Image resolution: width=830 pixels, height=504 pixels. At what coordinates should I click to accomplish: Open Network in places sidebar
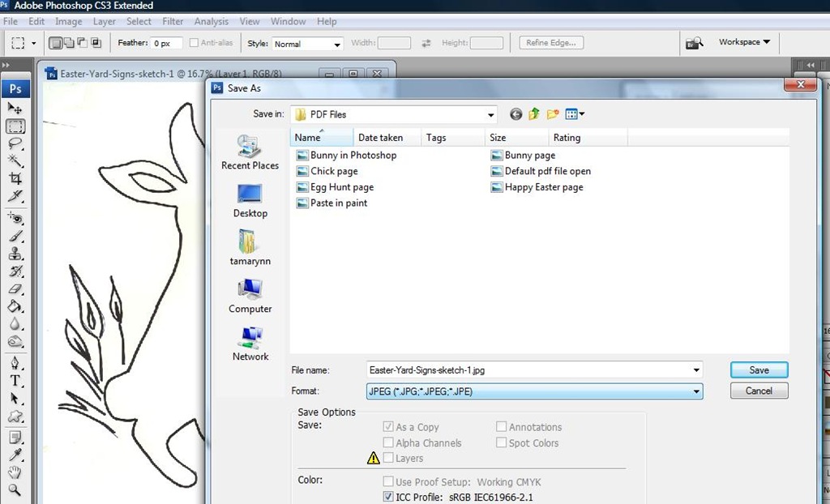(250, 344)
